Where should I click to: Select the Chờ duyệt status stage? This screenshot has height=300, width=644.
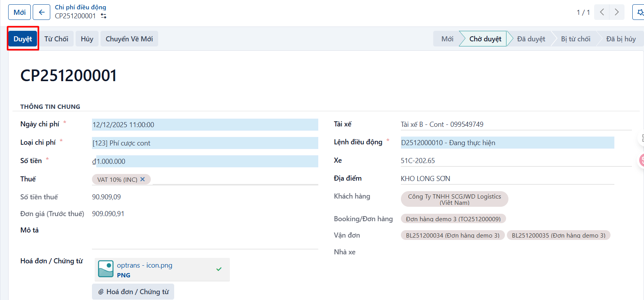click(485, 39)
